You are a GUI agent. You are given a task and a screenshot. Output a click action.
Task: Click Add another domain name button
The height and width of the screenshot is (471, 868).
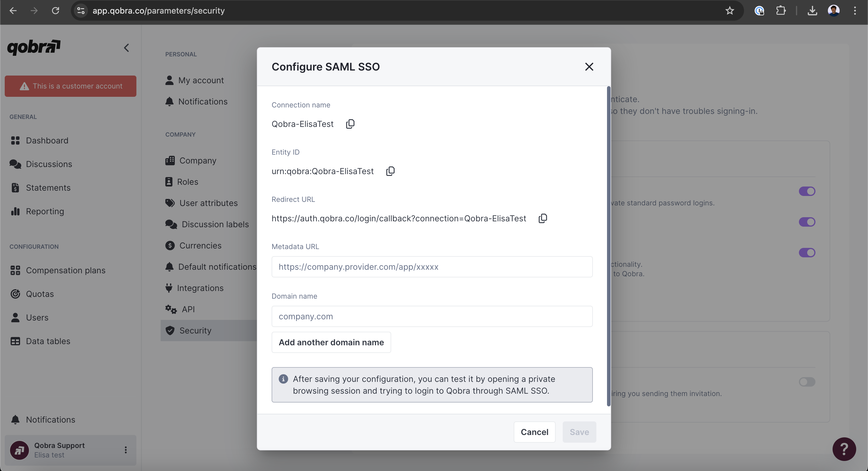coord(331,342)
